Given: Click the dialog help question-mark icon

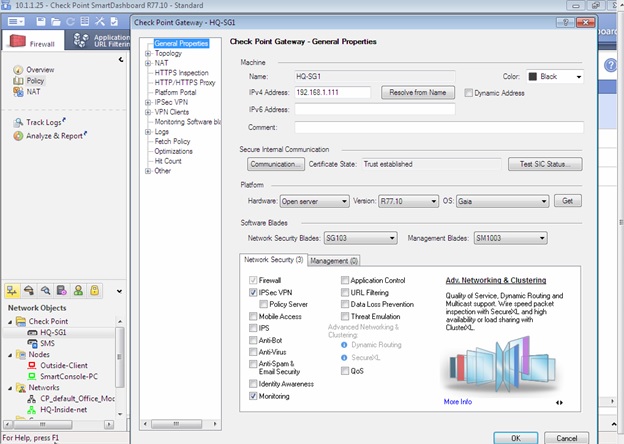Looking at the screenshot, I should (565, 22).
